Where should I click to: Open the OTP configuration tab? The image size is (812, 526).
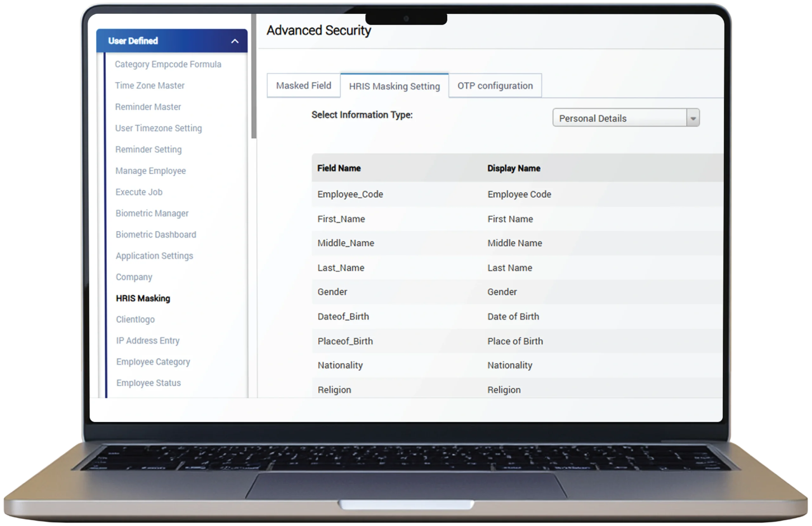point(495,86)
